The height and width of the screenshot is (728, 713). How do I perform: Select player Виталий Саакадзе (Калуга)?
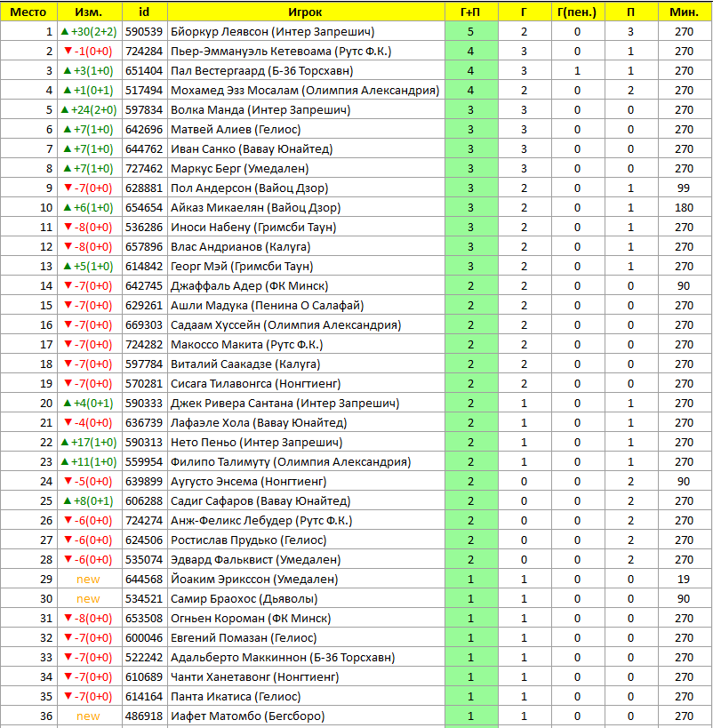245,364
